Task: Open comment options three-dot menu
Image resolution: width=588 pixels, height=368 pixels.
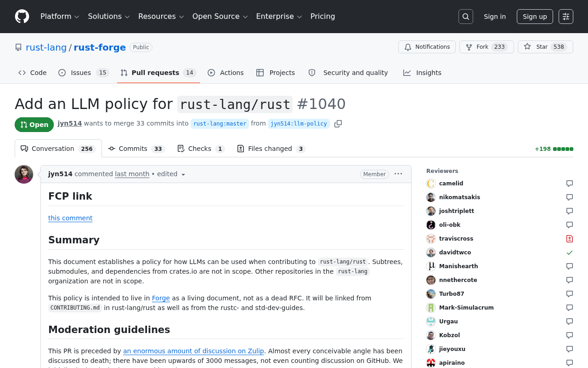Action: point(398,174)
